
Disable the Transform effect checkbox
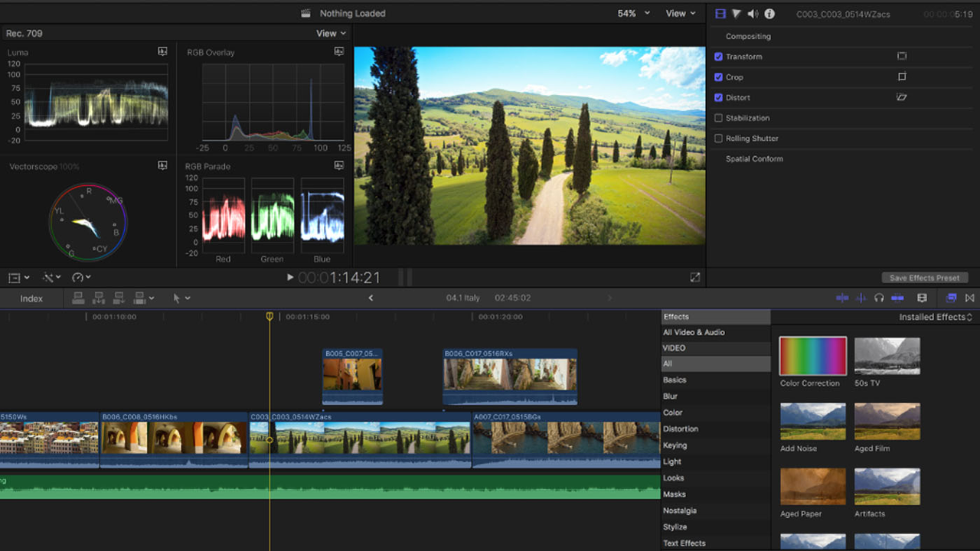click(x=717, y=56)
